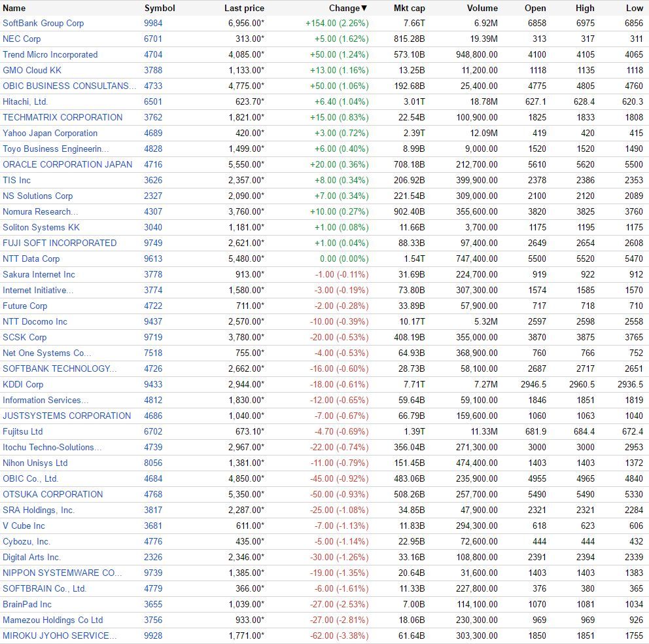Viewport: 649px width, 644px height.
Task: Sort by Volume column header
Action: 482,8
